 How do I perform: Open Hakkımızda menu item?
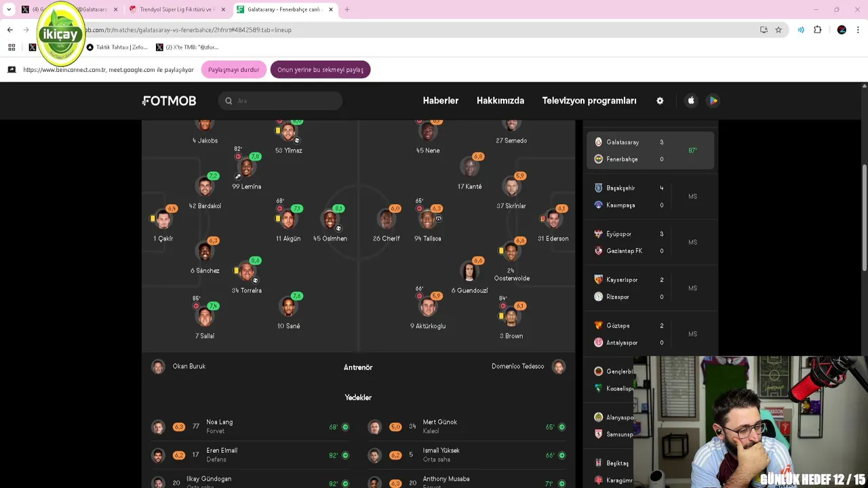click(x=500, y=100)
